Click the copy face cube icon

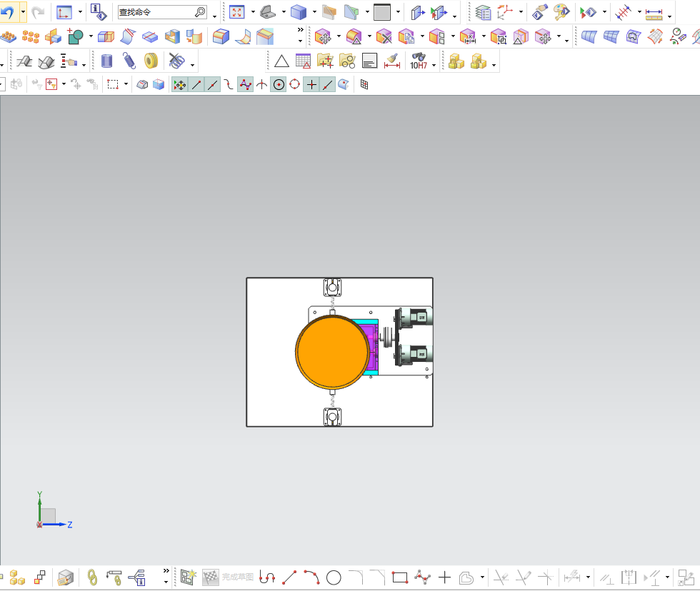[406, 36]
